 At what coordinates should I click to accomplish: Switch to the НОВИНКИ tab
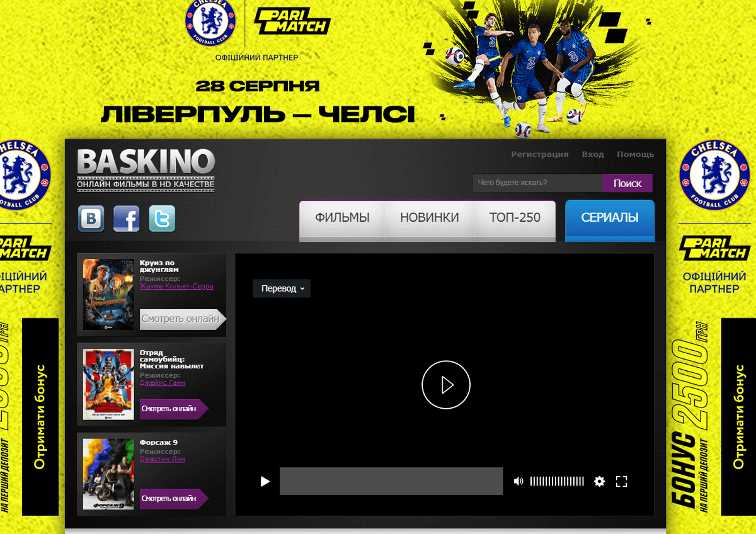[429, 217]
